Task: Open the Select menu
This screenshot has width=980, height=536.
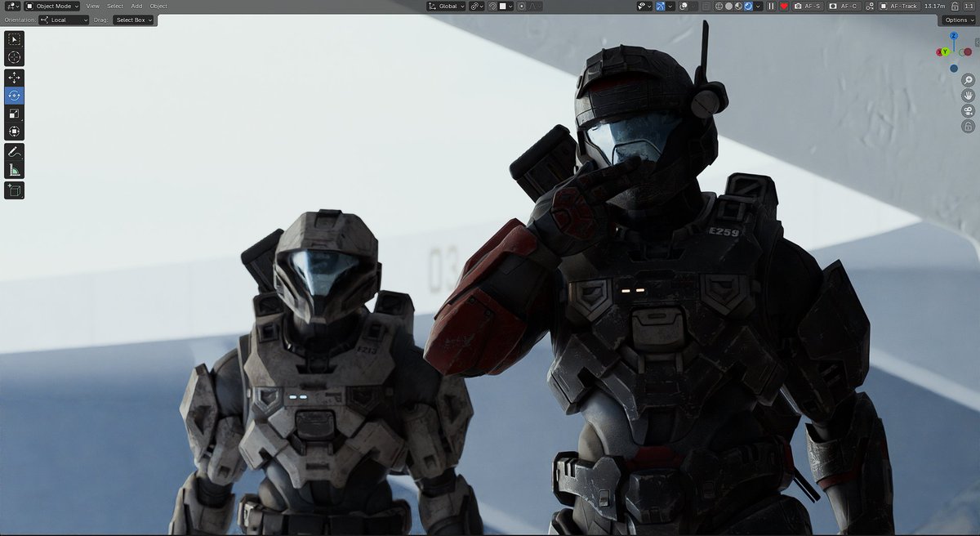Action: click(115, 6)
